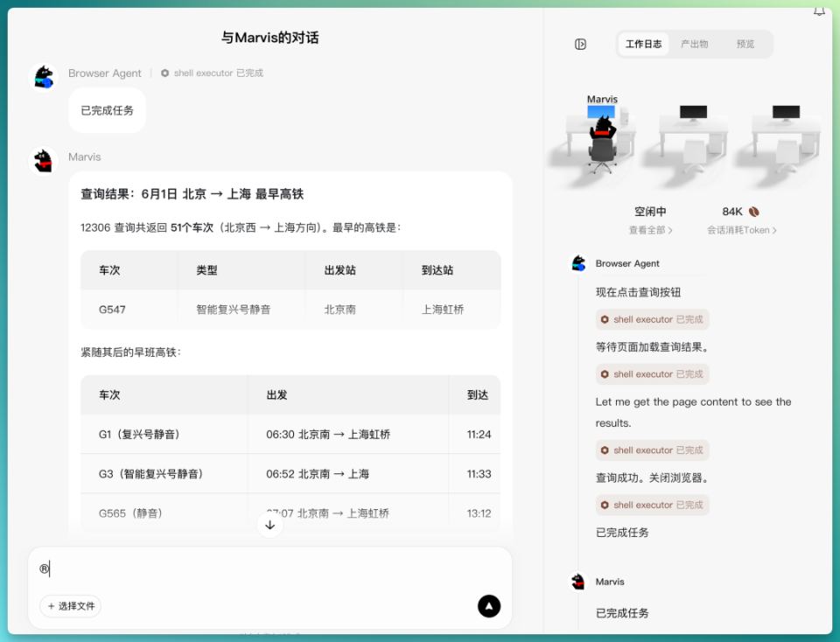This screenshot has width=840, height=642.
Task: Click 到达站 column header
Action: pyautogui.click(x=451, y=270)
